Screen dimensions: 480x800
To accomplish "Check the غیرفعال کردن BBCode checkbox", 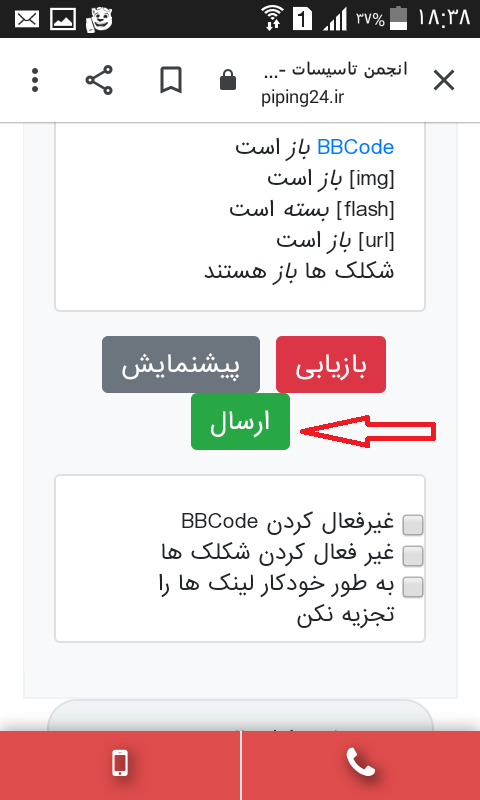I will [x=413, y=525].
